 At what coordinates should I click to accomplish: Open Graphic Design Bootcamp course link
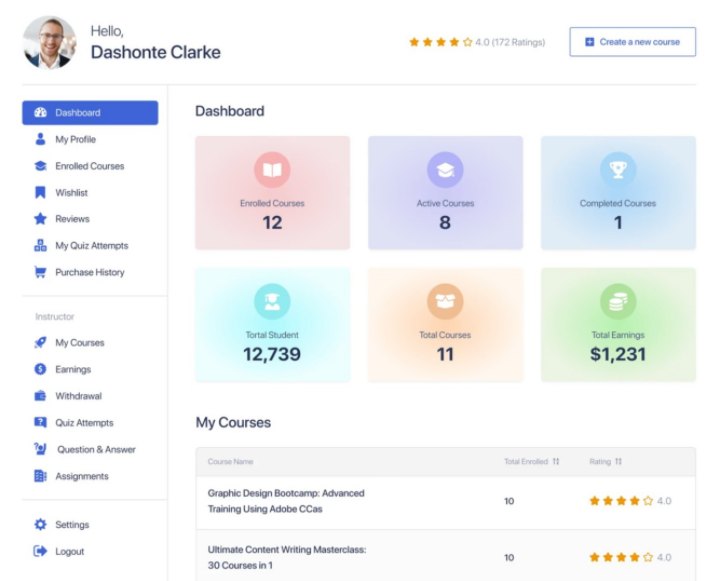coord(286,501)
